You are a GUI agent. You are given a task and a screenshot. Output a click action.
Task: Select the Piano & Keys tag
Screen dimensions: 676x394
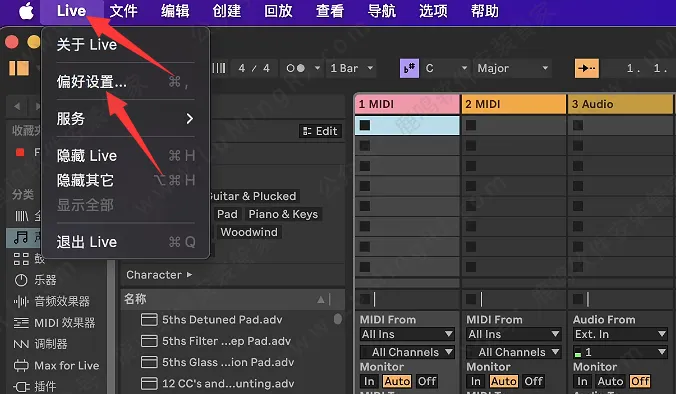pos(283,214)
